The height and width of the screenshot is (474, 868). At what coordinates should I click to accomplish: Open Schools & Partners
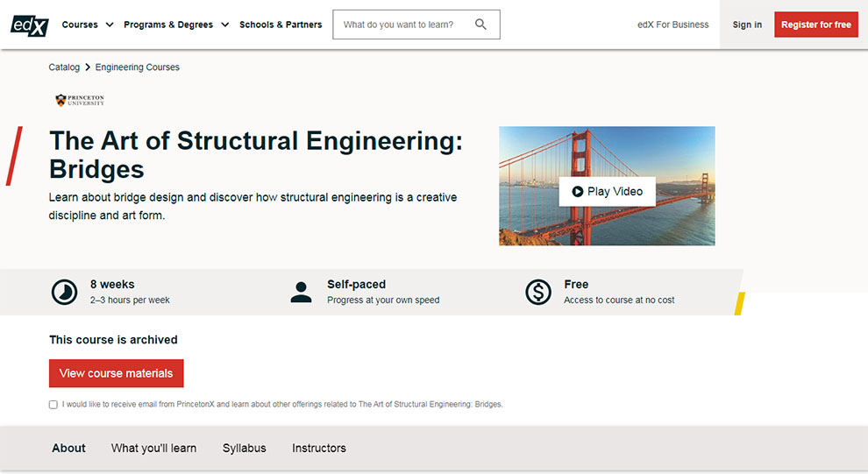[281, 25]
